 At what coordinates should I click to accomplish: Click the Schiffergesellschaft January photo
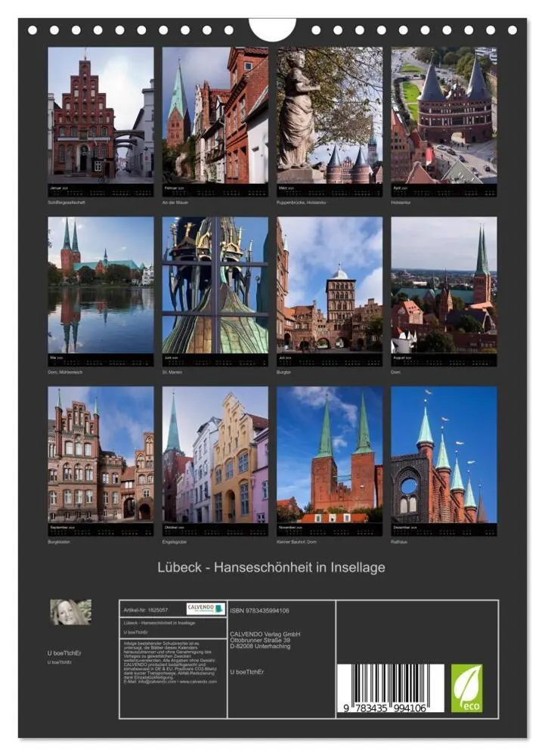point(101,115)
